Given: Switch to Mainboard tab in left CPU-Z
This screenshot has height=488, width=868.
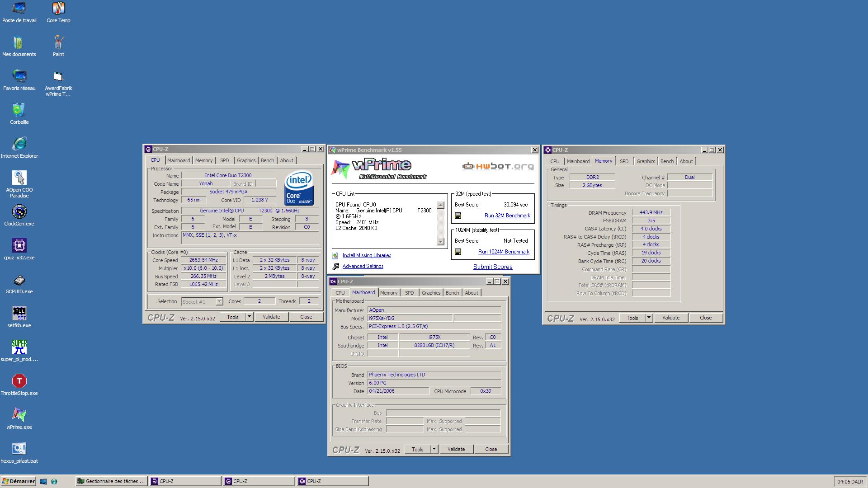Looking at the screenshot, I should [x=179, y=160].
